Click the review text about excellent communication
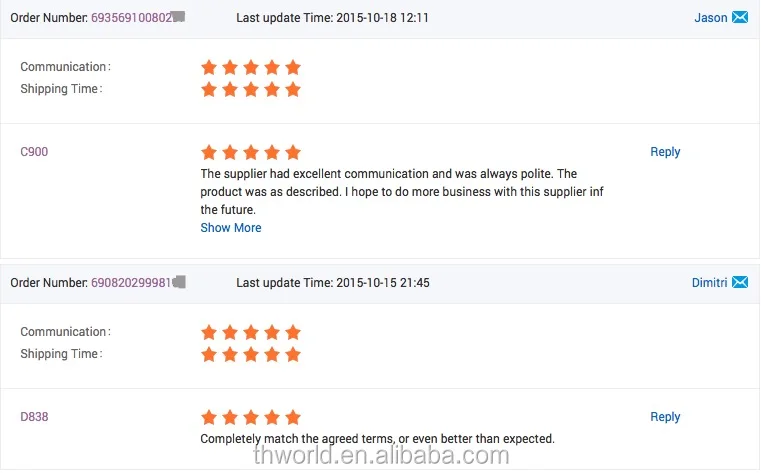This screenshot has height=473, width=761. pyautogui.click(x=389, y=192)
